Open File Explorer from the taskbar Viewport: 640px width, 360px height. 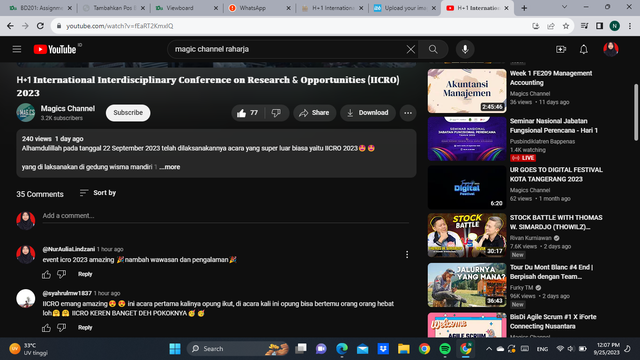(404, 349)
